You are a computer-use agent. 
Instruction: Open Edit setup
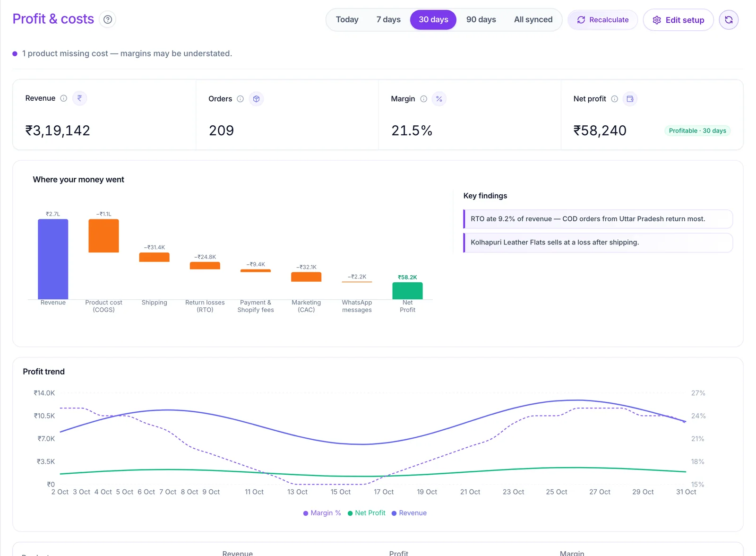point(678,20)
